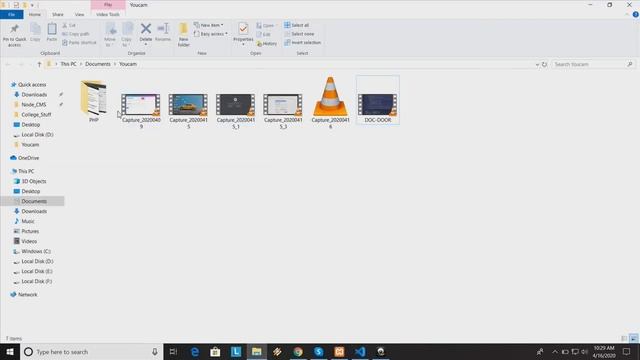Open Task View from taskbar
This screenshot has height=360, width=640.
173,351
